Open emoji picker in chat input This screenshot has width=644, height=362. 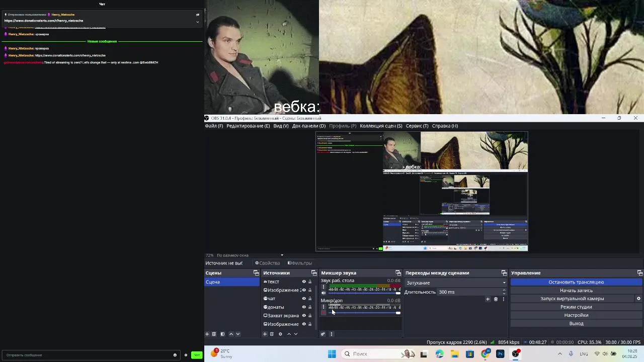point(175,355)
